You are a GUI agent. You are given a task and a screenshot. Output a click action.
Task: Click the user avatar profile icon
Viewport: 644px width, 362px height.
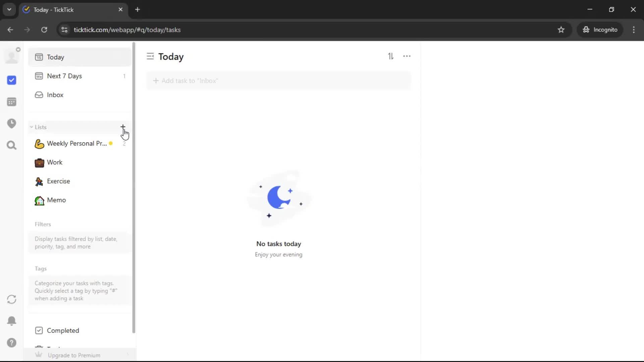(x=12, y=56)
